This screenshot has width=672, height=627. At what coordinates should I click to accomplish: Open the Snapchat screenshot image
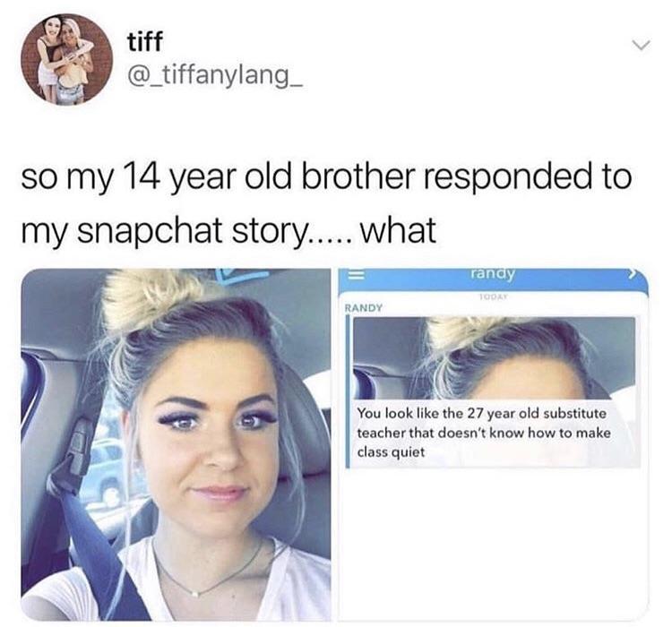click(494, 444)
